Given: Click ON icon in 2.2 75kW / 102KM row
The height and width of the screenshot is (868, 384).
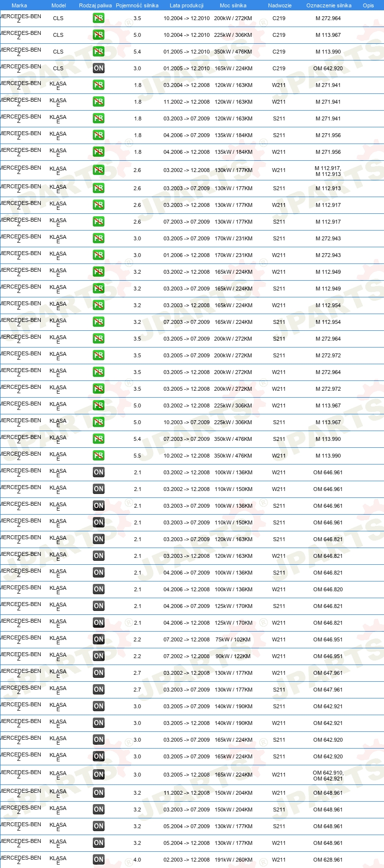Looking at the screenshot, I should [x=99, y=639].
